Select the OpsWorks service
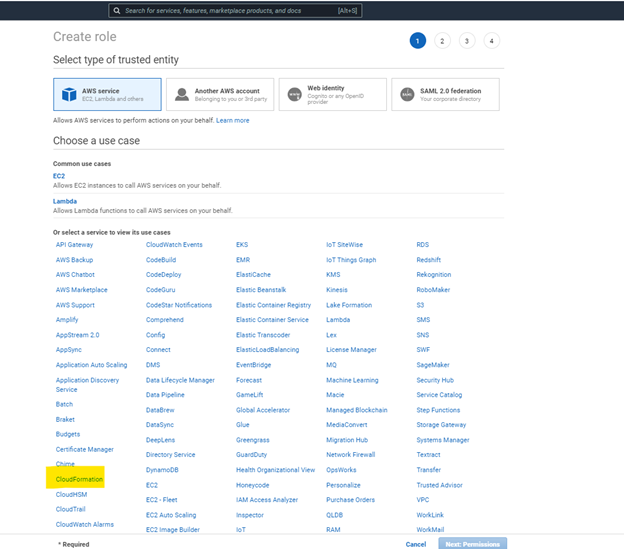The width and height of the screenshot is (624, 549). click(341, 470)
